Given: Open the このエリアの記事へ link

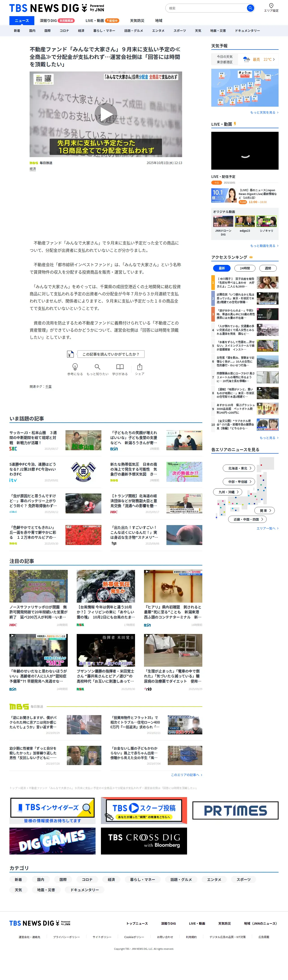Looking at the screenshot, I should click(187, 775).
